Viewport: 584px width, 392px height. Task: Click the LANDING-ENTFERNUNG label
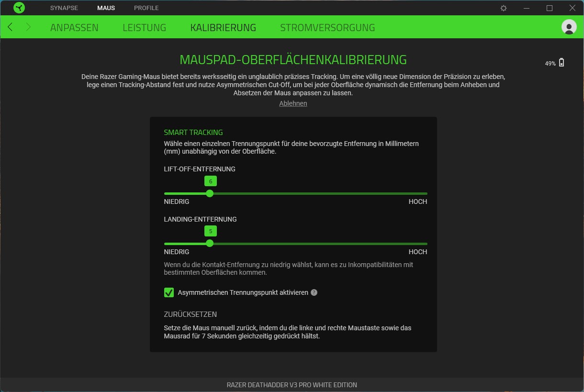(x=201, y=219)
